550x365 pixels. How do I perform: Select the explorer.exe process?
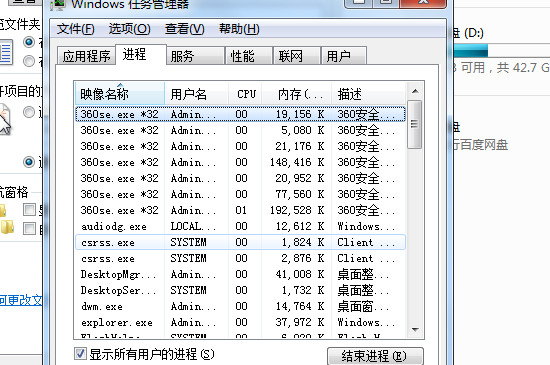tap(240, 322)
